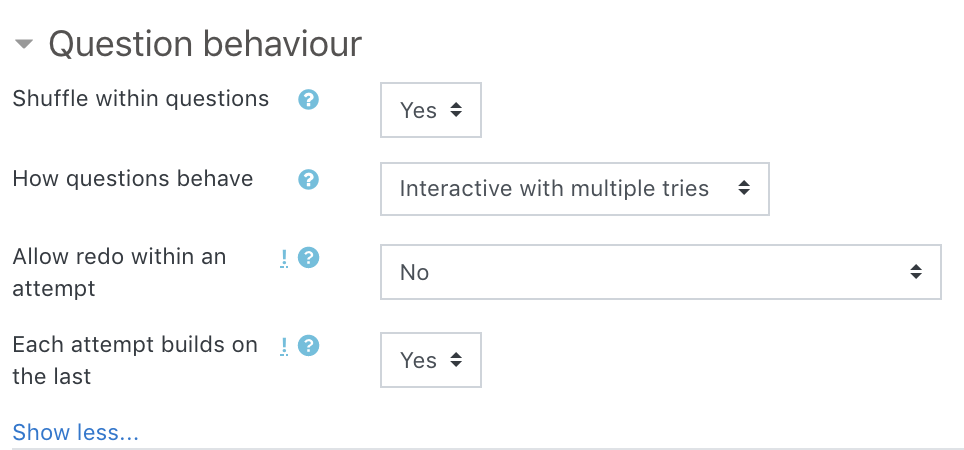Click the Question behaviour heading text

coord(205,45)
